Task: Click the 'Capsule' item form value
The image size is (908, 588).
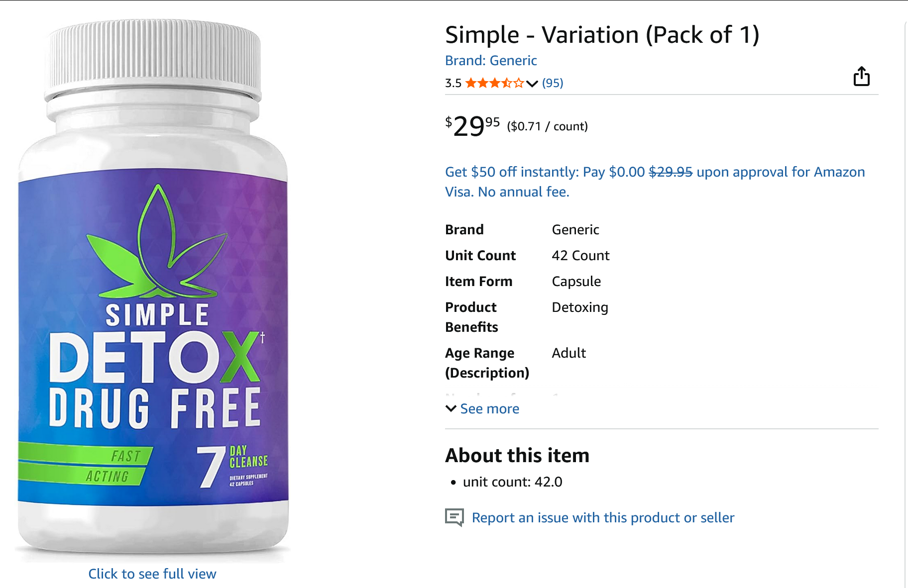Action: pos(576,282)
